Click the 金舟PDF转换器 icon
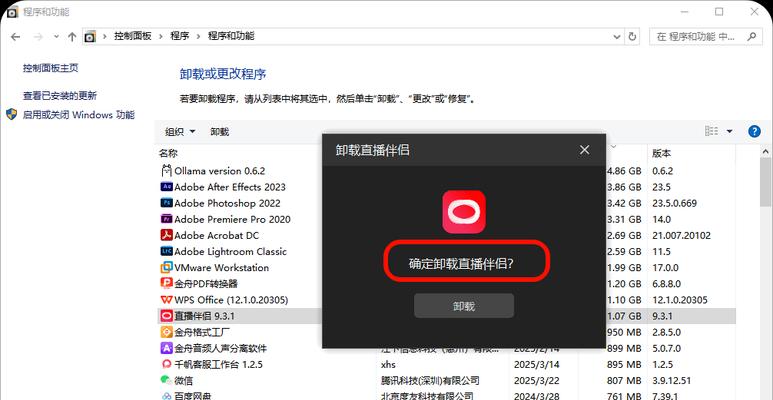 tap(166, 284)
